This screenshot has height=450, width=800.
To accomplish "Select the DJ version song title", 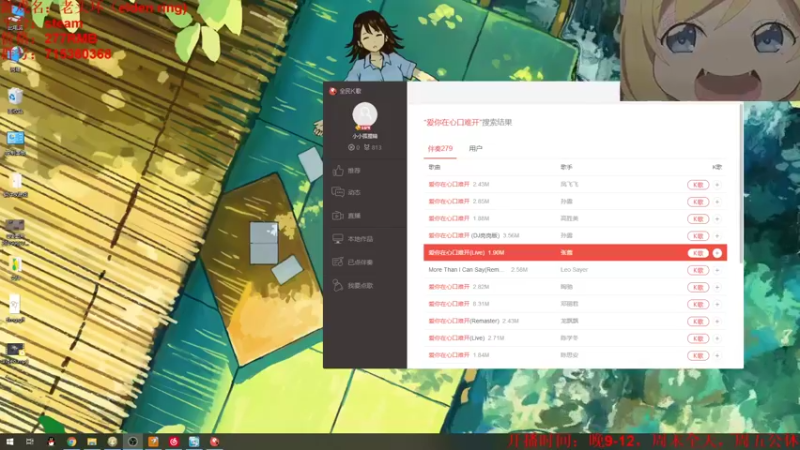I will click(x=464, y=235).
